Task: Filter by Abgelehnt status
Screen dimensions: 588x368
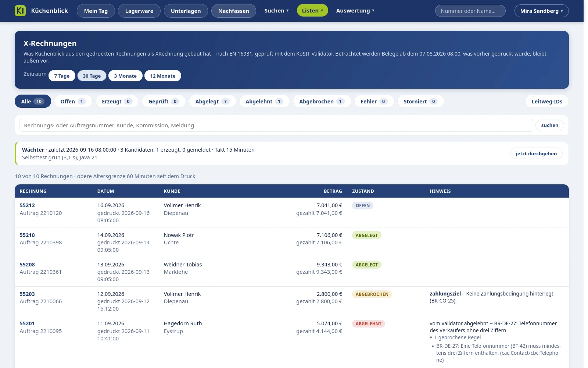Action: pyautogui.click(x=264, y=102)
